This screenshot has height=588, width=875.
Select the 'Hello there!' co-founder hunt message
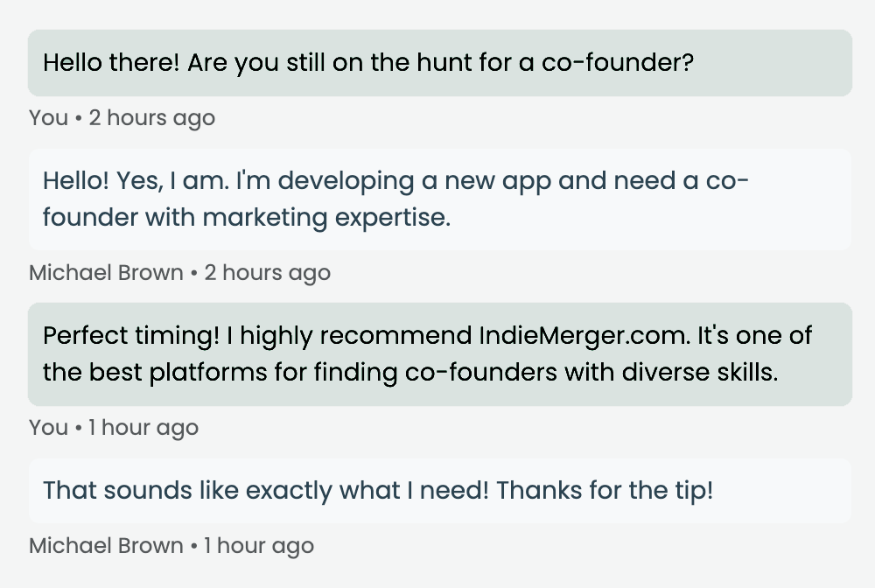tap(440, 63)
